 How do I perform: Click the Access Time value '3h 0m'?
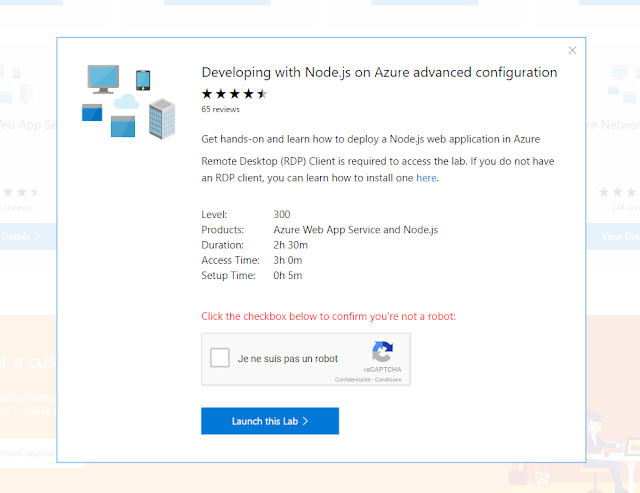288,260
